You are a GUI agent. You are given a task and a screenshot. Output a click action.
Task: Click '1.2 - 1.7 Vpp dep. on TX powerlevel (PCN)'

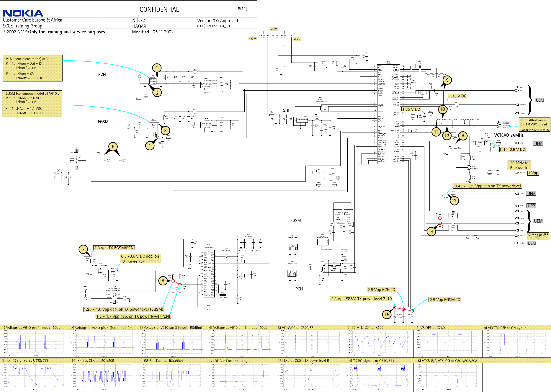[x=133, y=316]
